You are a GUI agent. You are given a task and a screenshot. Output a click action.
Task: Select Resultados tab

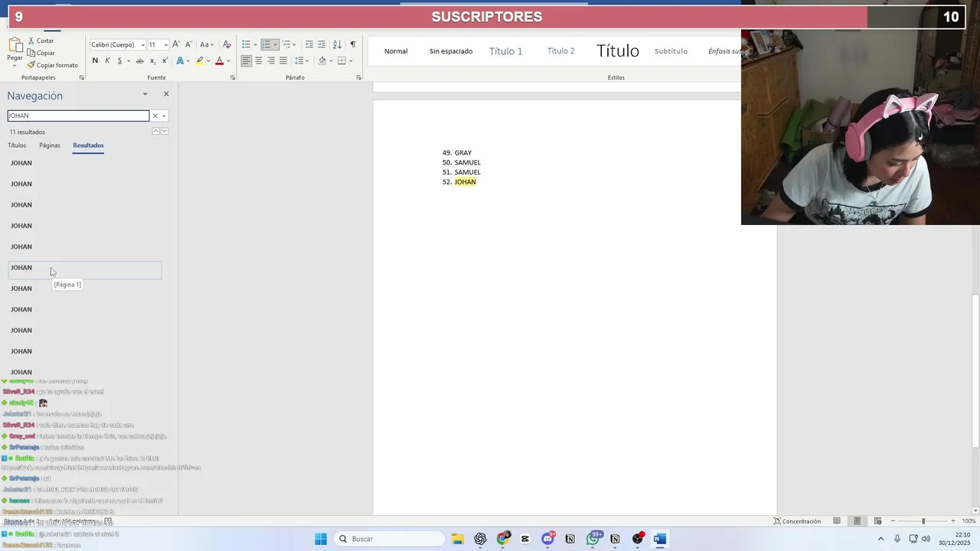point(88,145)
